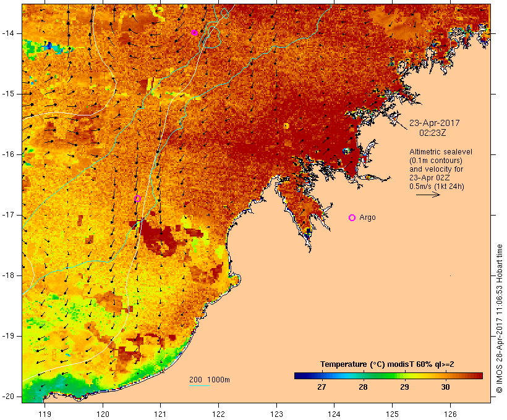The image size is (507, 420).
Task: Click the '123' longitude axis label
Action: 276,414
